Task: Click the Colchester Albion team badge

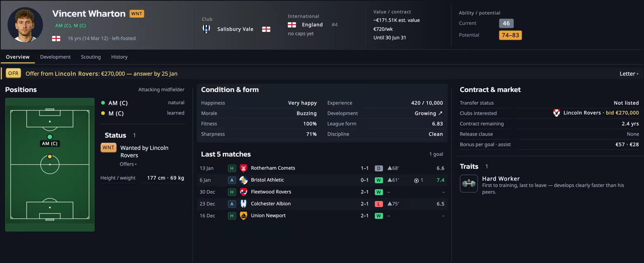Action: click(x=244, y=204)
